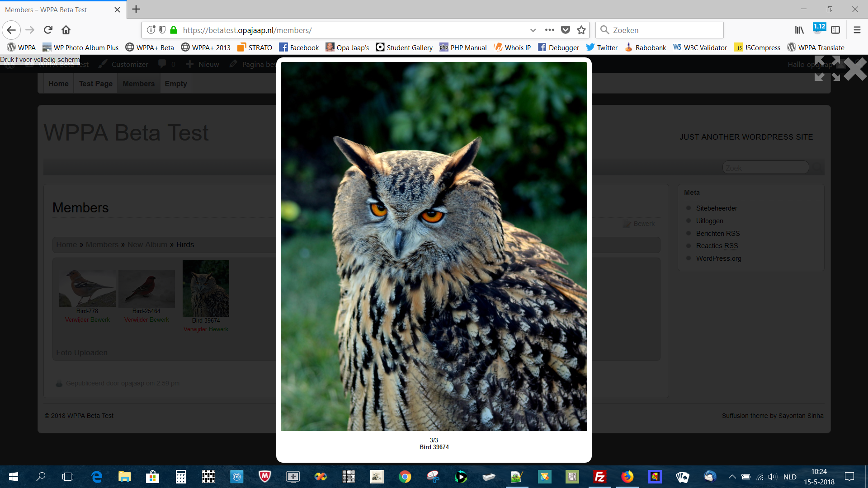Open the Firefox Library icon

click(x=799, y=30)
